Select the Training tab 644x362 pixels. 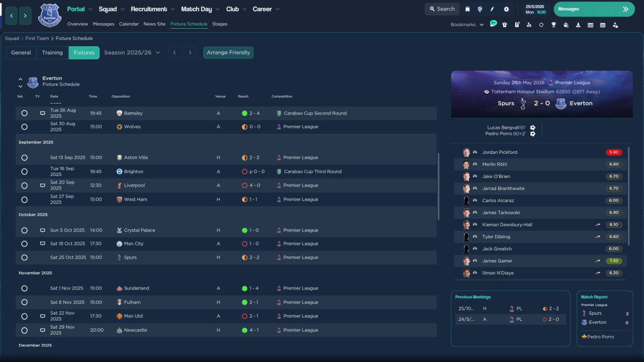tap(52, 53)
